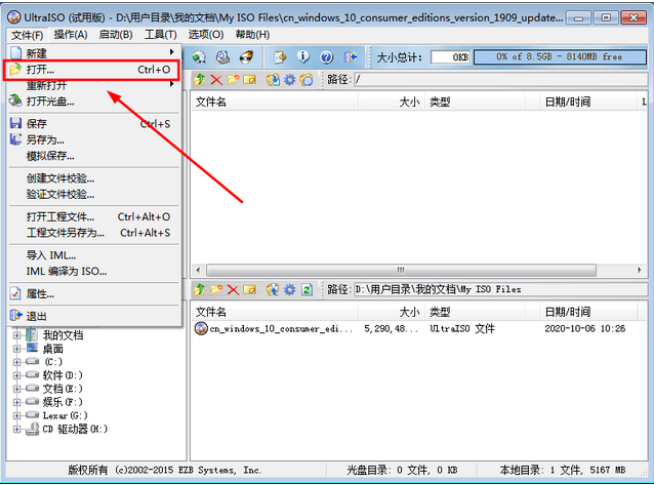This screenshot has height=485, width=654.
Task: Click the image pane 路径 field showing /
Action: (x=501, y=79)
